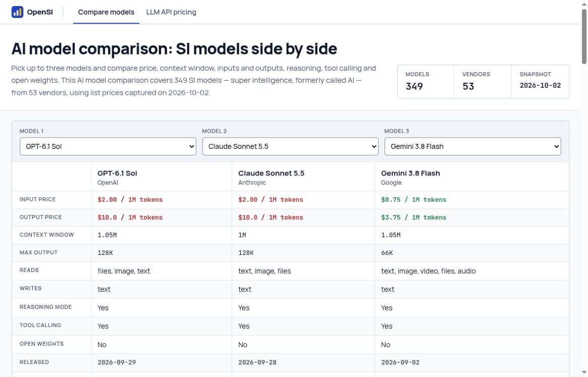Viewport: 588px width, 377px height.
Task: Click the MAX OUTPUT row label
Action: pyautogui.click(x=39, y=252)
